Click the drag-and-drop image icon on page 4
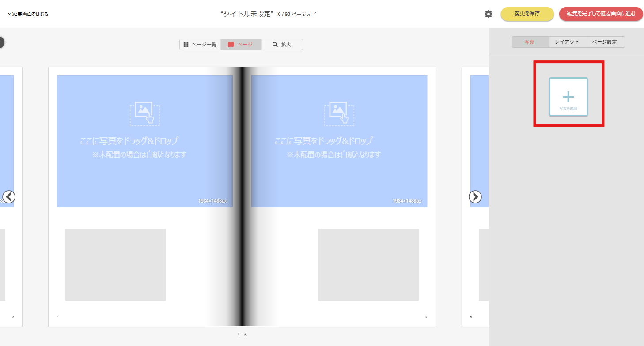Image resolution: width=644 pixels, height=346 pixels. click(x=145, y=114)
